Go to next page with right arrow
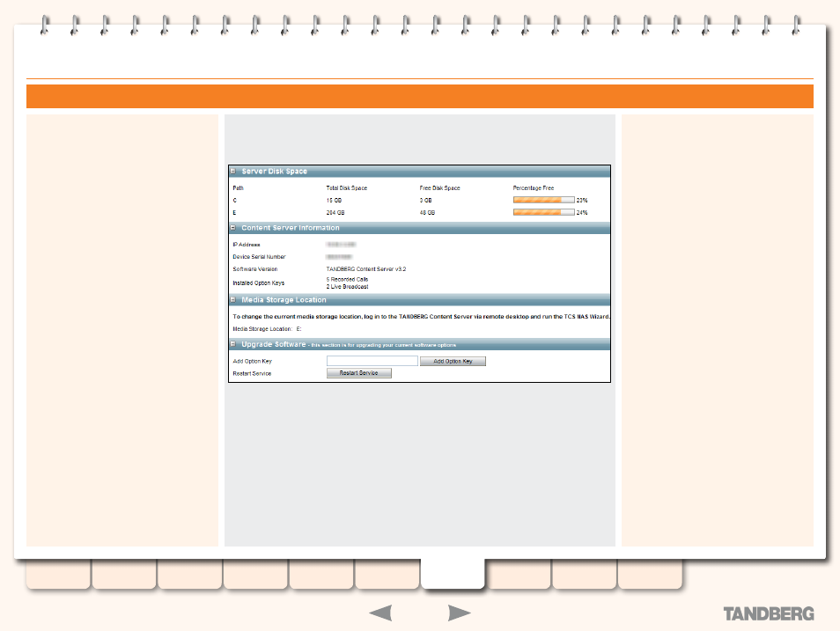The height and width of the screenshot is (631, 840). point(459,613)
